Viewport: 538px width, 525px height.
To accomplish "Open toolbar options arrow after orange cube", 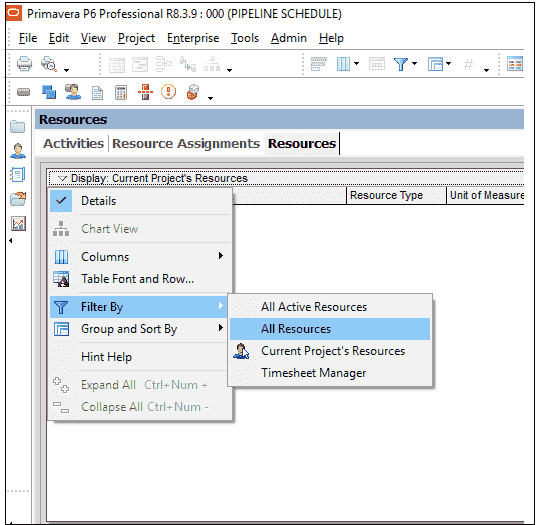I will tap(210, 98).
